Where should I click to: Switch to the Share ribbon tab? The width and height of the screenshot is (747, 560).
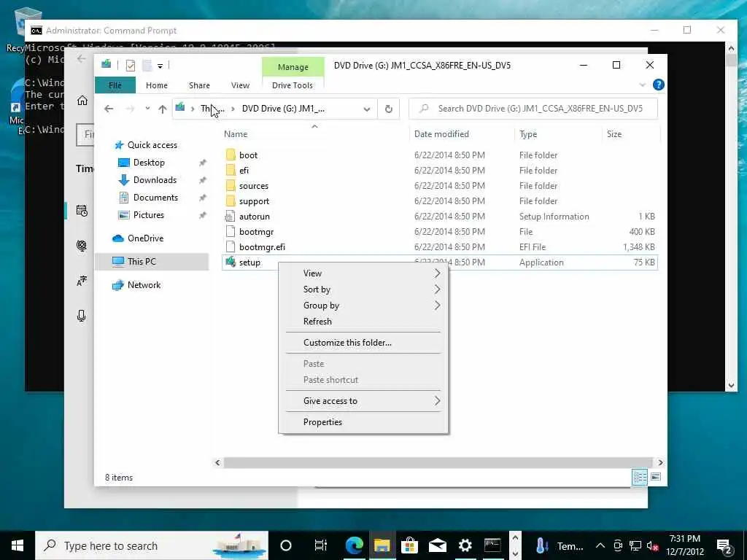199,85
